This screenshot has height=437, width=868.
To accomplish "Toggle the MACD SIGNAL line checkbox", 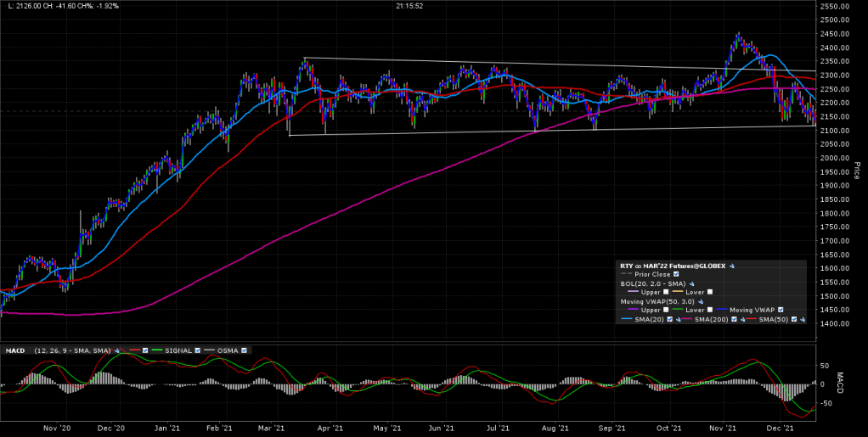I will click(x=197, y=350).
